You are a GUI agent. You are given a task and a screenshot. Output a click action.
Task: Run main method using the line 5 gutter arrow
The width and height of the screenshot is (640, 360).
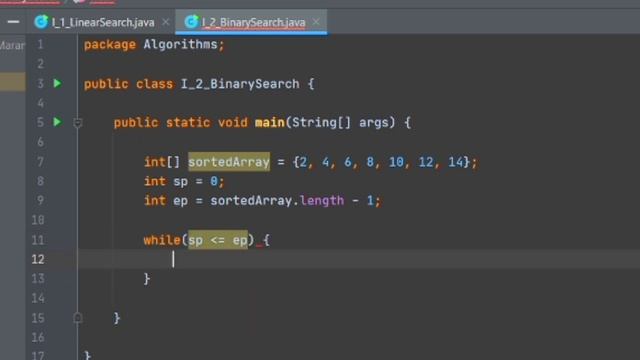coord(58,122)
